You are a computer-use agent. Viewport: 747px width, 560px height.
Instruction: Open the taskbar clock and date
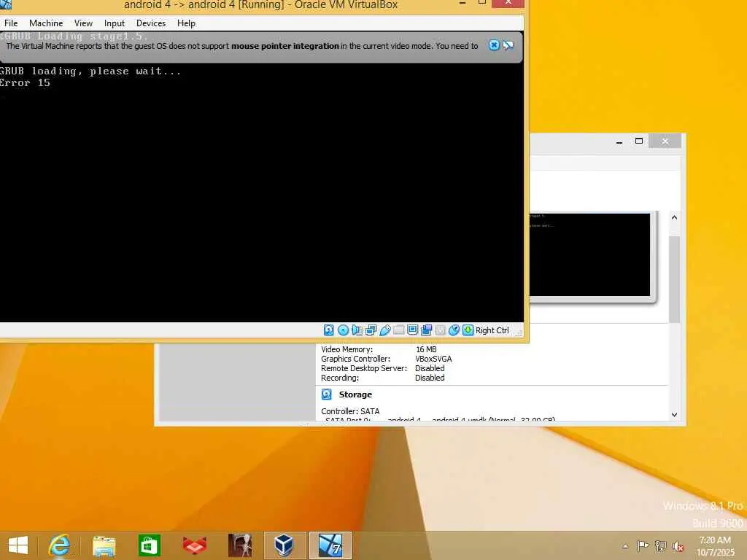(x=715, y=546)
